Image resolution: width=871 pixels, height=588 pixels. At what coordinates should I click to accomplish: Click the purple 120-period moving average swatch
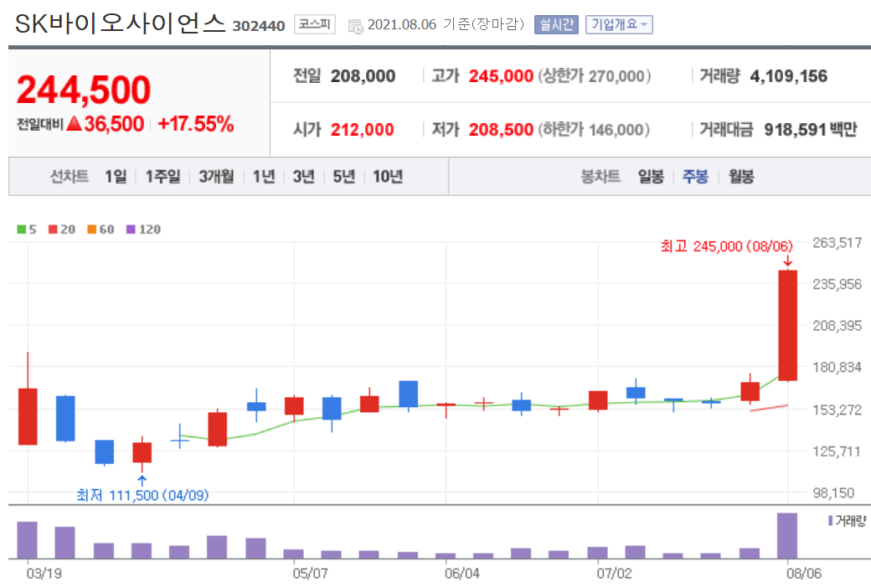pyautogui.click(x=131, y=230)
